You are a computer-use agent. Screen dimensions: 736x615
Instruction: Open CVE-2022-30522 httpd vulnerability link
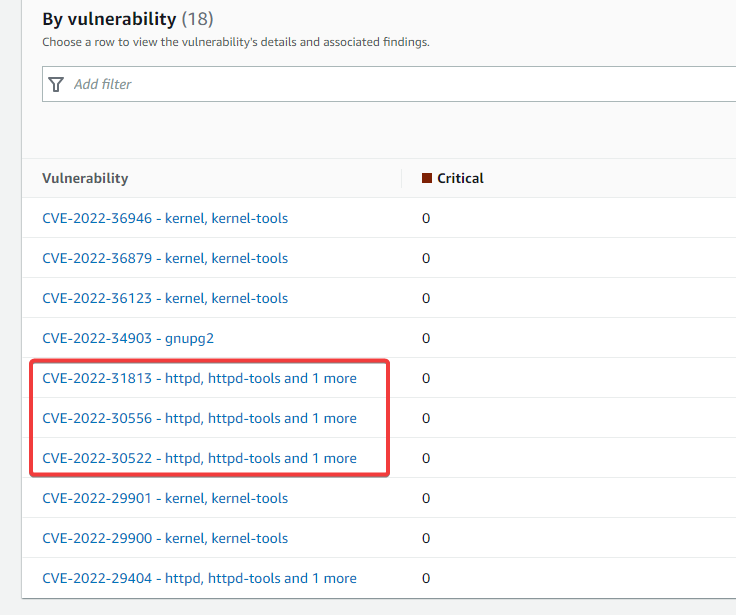click(x=199, y=458)
